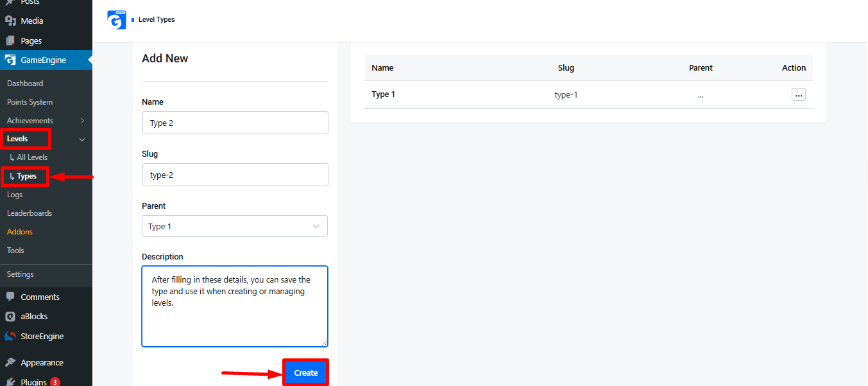This screenshot has height=386, width=868.
Task: Click the Comments speech bubble icon
Action: pos(10,297)
